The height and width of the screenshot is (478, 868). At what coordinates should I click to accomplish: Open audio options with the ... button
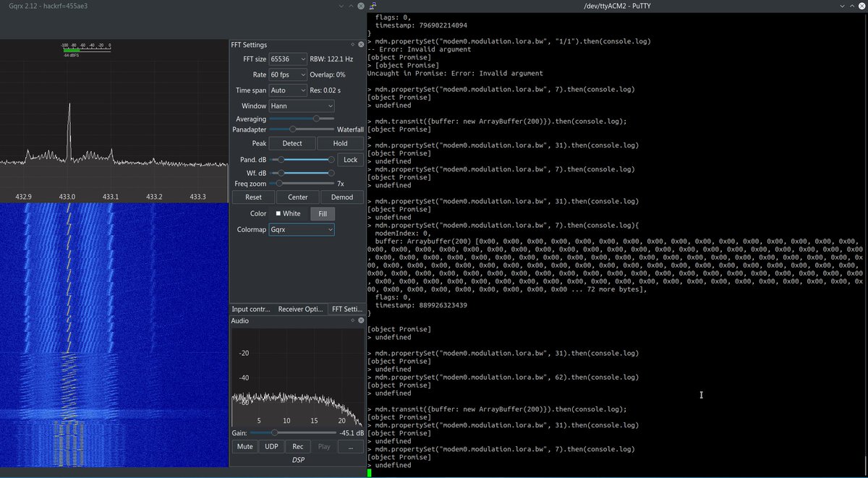pyautogui.click(x=350, y=446)
